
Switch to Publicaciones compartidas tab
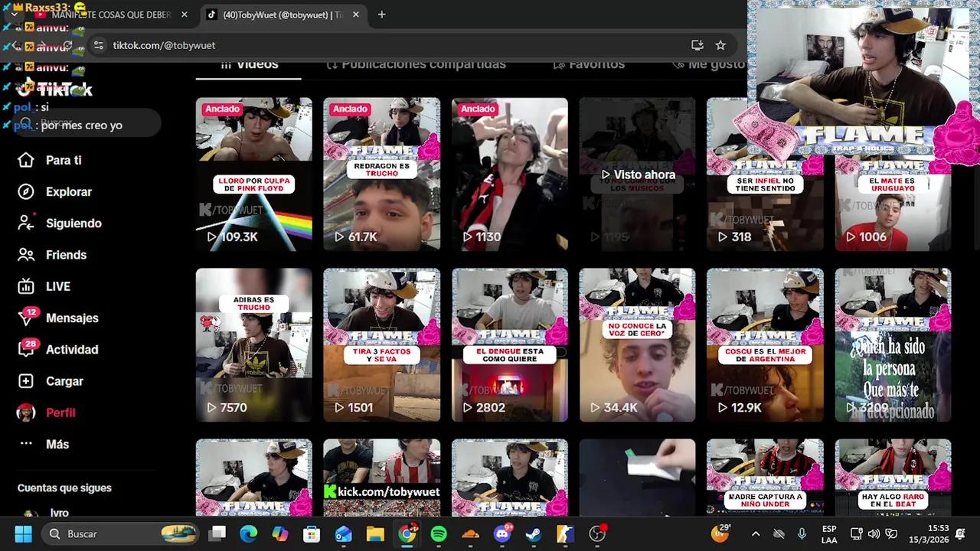[416, 64]
